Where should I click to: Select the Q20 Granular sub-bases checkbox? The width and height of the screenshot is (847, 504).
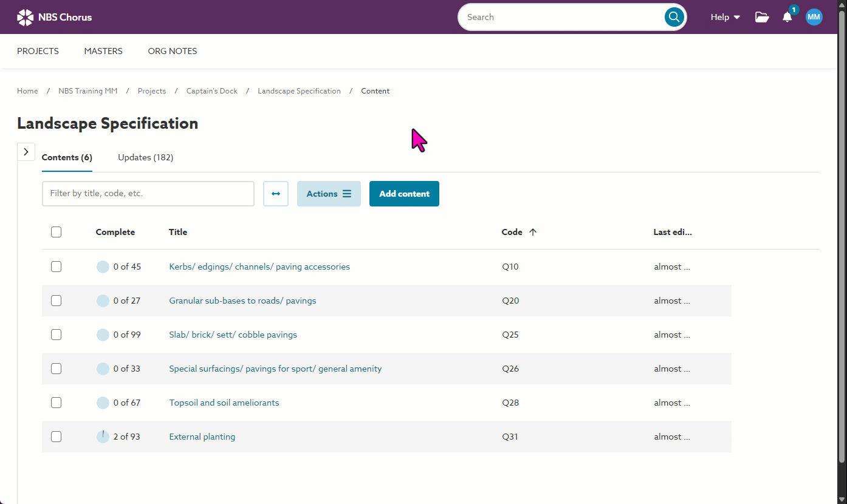coord(57,301)
